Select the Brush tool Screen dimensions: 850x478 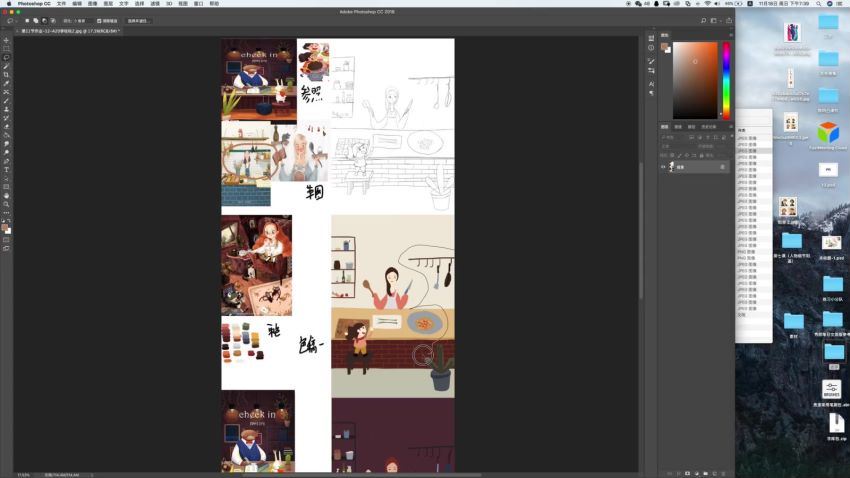(x=7, y=101)
